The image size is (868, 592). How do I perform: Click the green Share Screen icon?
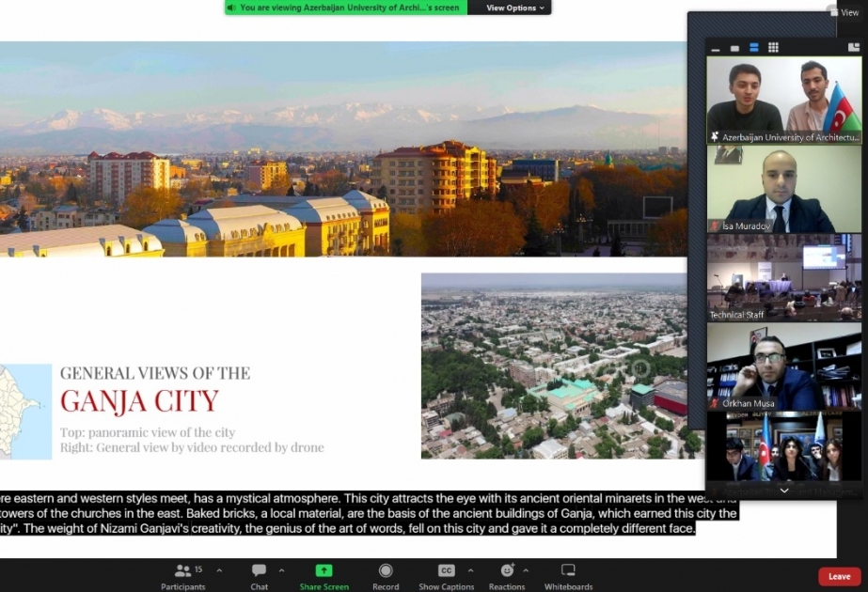click(324, 570)
